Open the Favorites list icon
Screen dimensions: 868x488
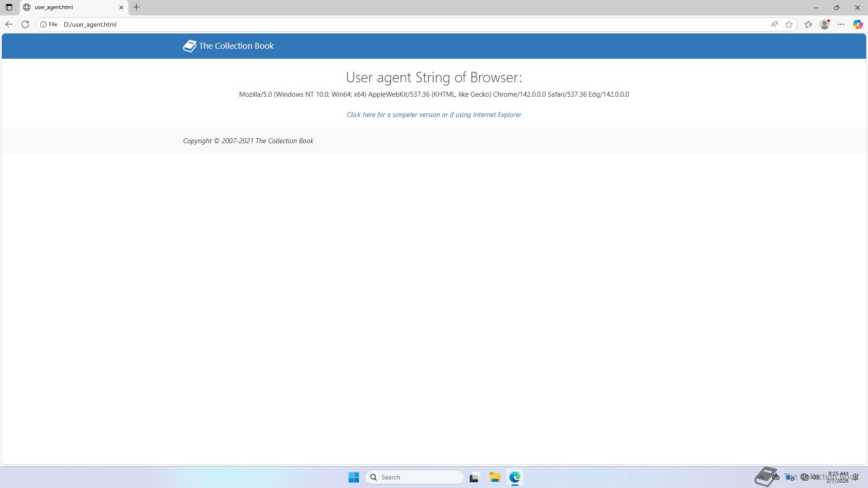tap(808, 24)
